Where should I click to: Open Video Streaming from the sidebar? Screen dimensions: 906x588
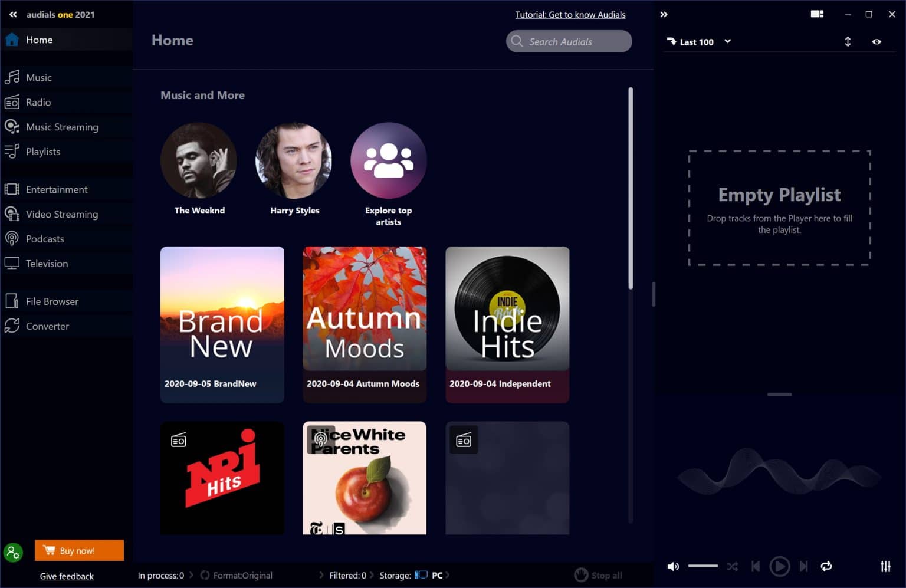[62, 214]
